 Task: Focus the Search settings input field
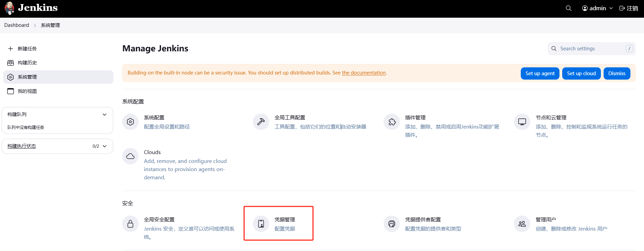click(592, 49)
